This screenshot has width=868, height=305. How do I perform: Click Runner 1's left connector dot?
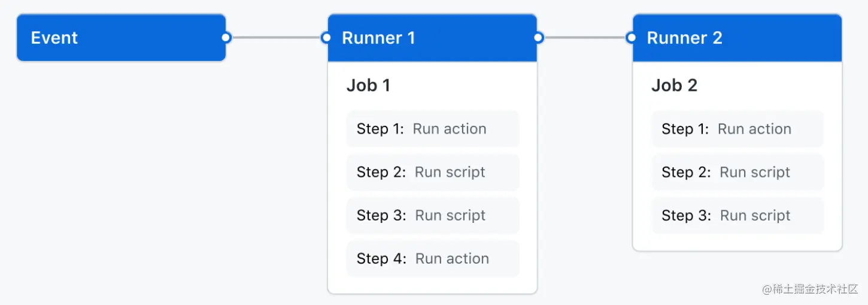[x=326, y=38]
